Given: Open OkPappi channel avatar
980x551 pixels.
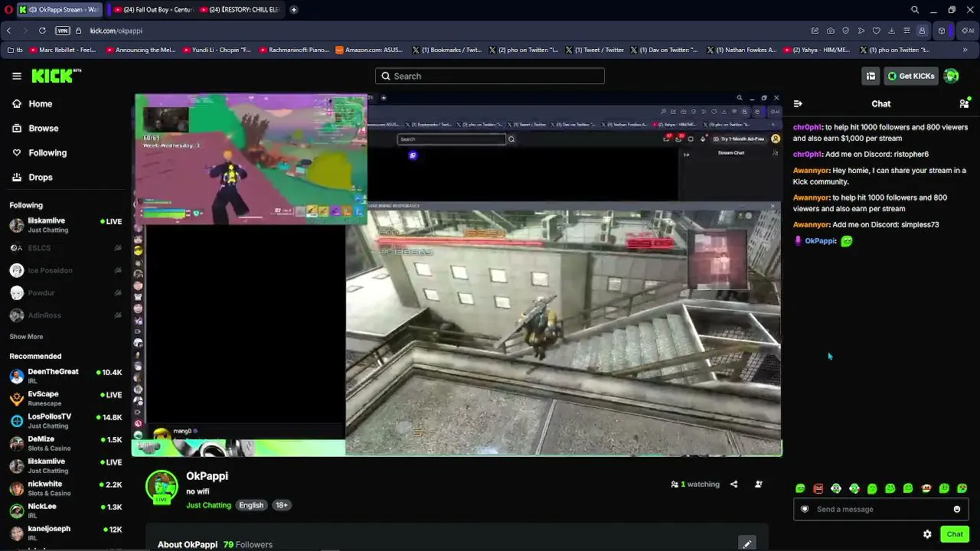Looking at the screenshot, I should pos(162,487).
